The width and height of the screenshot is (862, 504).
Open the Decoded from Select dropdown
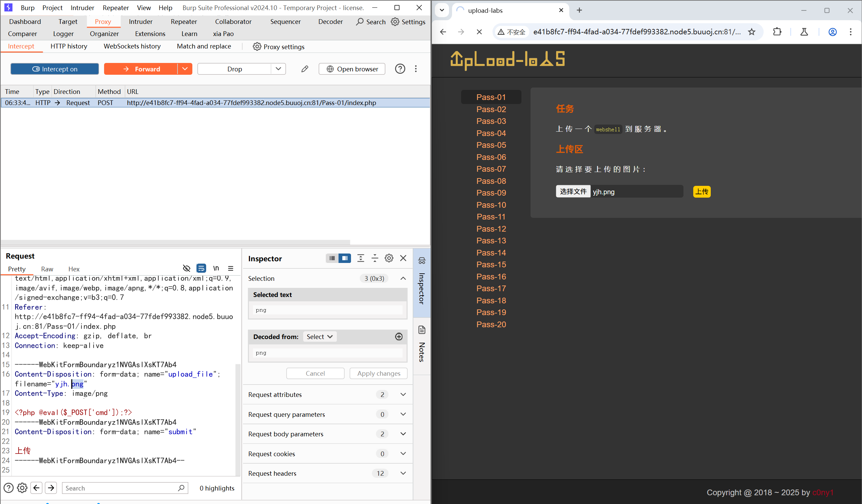pos(319,337)
